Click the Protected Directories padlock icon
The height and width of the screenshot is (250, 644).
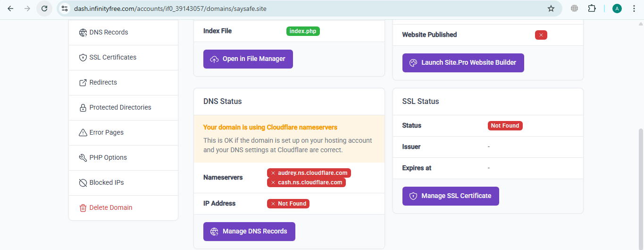click(83, 108)
